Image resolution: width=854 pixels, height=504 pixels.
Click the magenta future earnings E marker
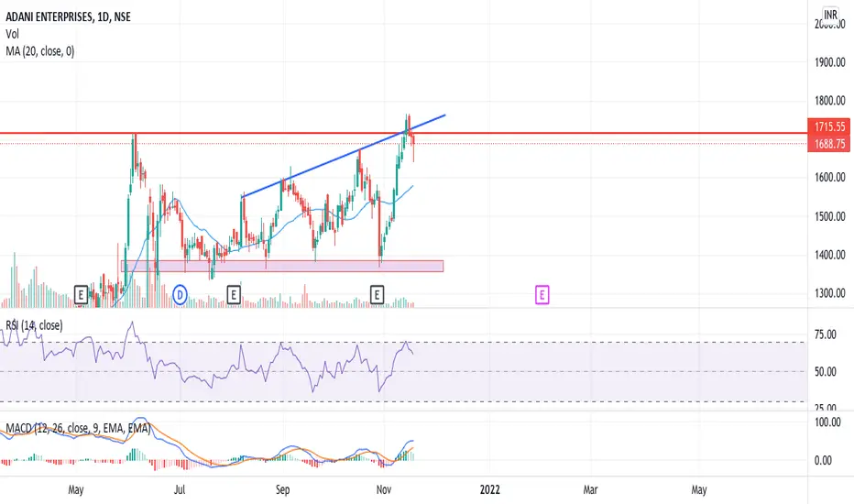542,295
